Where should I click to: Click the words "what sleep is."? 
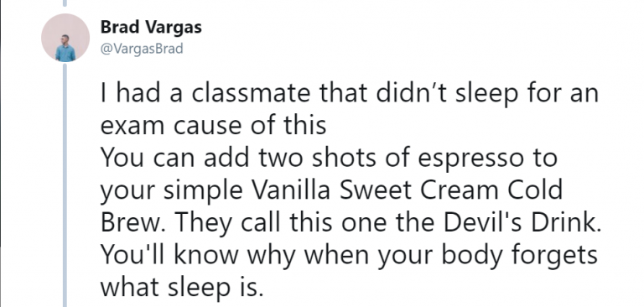tap(181, 288)
